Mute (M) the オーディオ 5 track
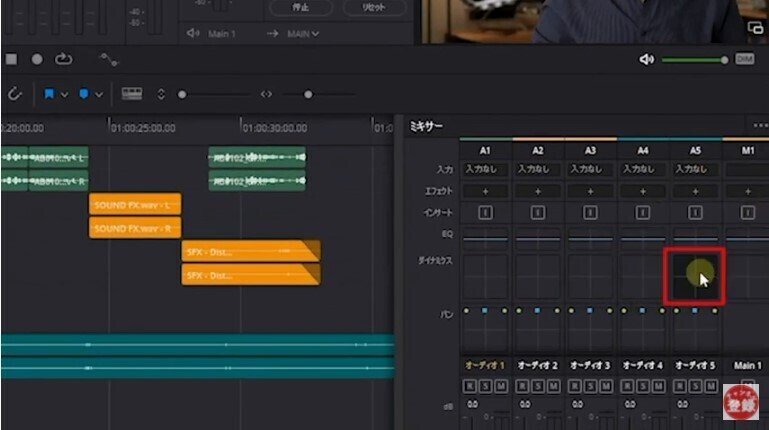 coord(711,386)
